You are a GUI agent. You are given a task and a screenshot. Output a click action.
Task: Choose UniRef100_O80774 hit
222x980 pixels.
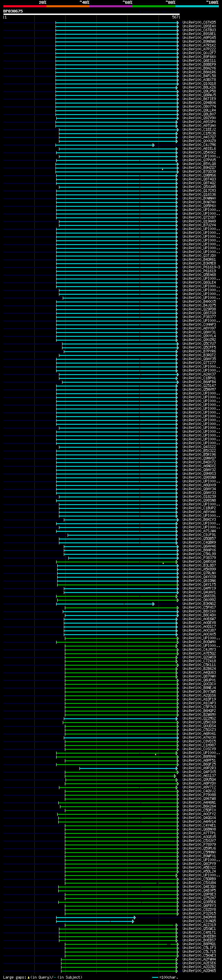point(199,106)
